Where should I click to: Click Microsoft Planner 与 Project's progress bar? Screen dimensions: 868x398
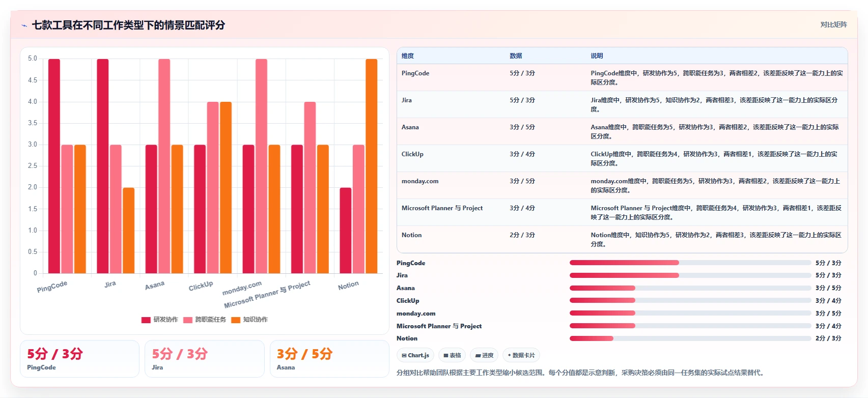pos(690,326)
